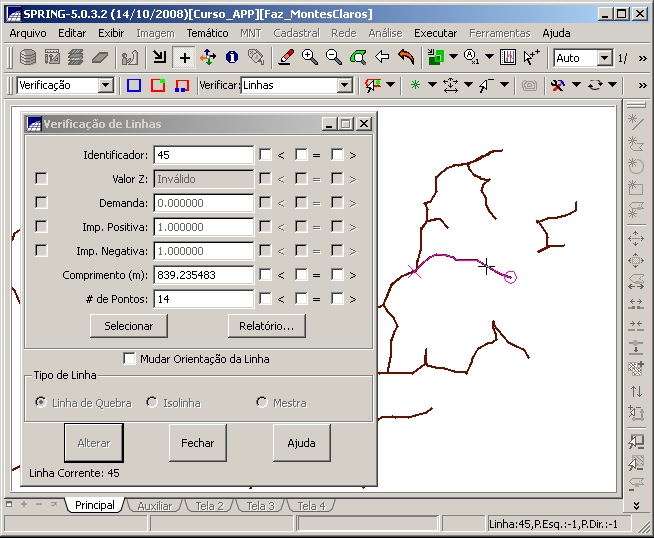The image size is (654, 538).
Task: Click the blue rectangle edit icon
Action: (x=134, y=86)
